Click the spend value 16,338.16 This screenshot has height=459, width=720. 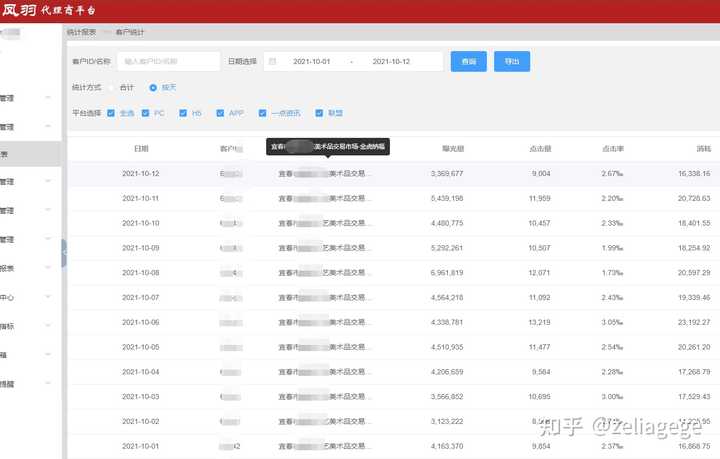[x=694, y=174]
